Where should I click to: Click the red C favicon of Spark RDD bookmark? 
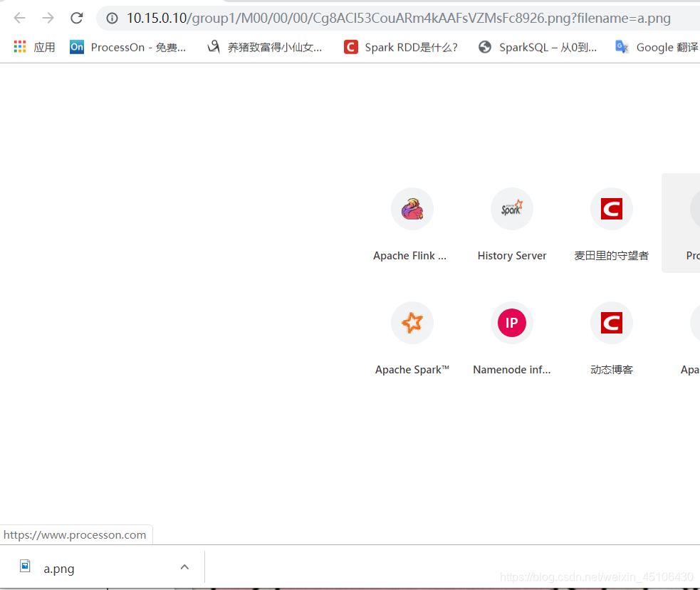coord(351,47)
